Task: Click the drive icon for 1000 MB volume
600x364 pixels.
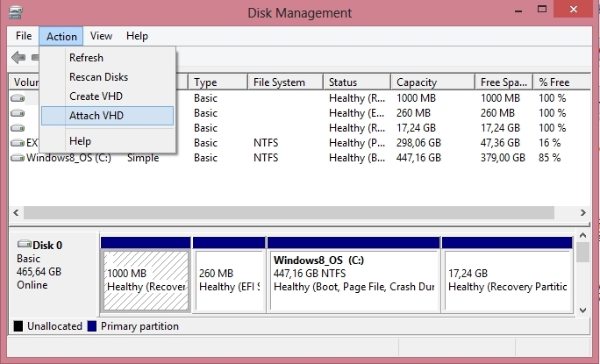Action: coord(18,98)
